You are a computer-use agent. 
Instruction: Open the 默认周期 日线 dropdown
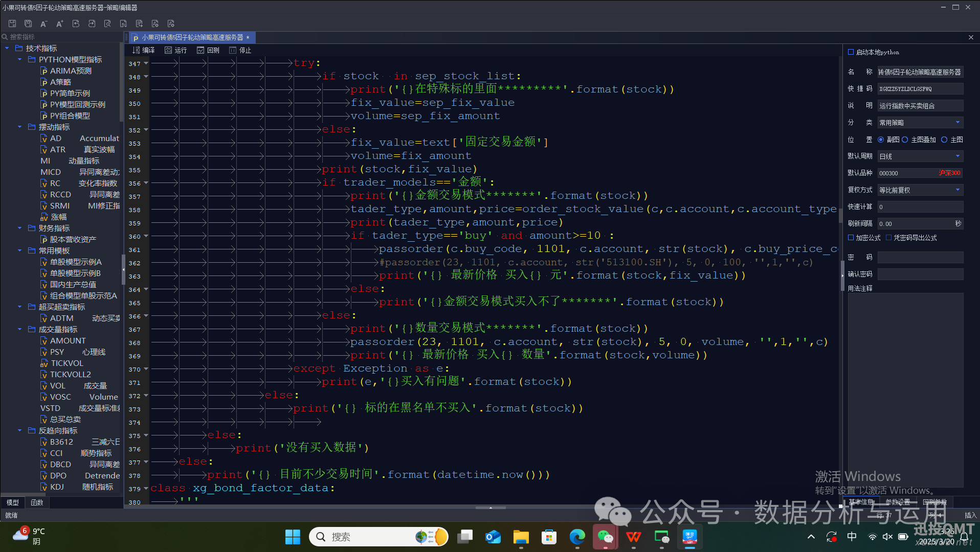tap(920, 156)
